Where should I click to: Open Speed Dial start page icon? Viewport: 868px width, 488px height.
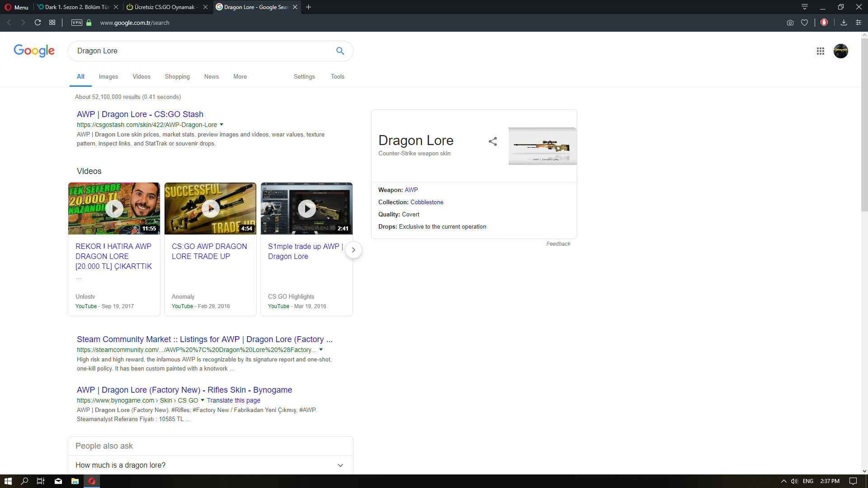pos(52,23)
